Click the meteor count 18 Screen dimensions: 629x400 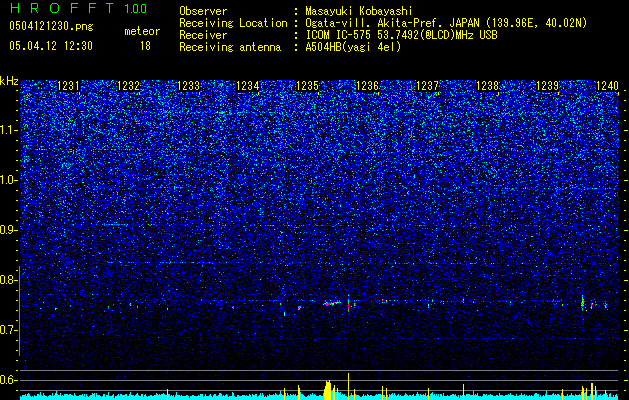pyautogui.click(x=145, y=46)
